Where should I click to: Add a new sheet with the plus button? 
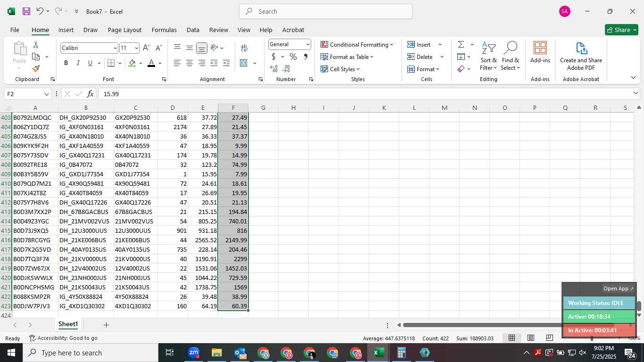click(106, 325)
